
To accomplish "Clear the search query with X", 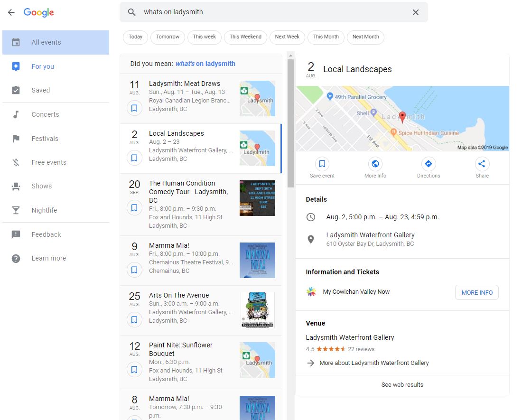I will coord(416,12).
